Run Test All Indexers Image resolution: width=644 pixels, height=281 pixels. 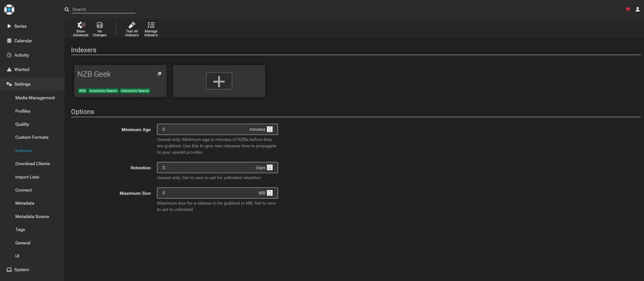coord(132,29)
